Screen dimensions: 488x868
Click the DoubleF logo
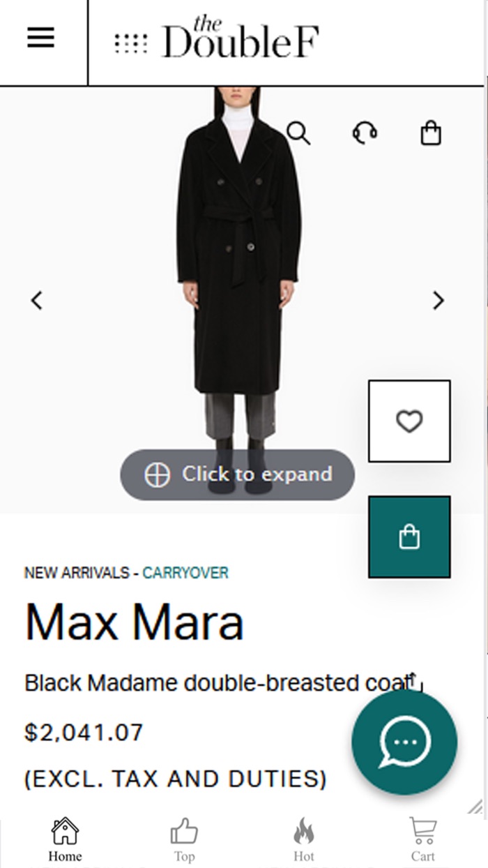[240, 38]
